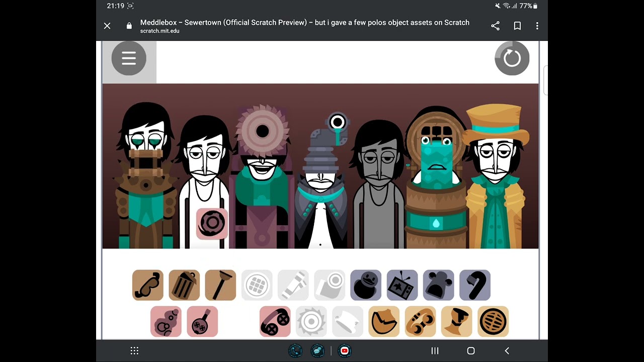Pick the television sound icon

point(402,285)
